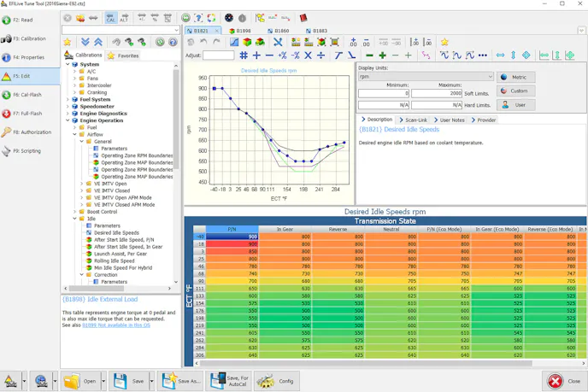Viewport: 588px width, 392px height.
Task: Follow the B1899 not available link
Action: pos(116,325)
